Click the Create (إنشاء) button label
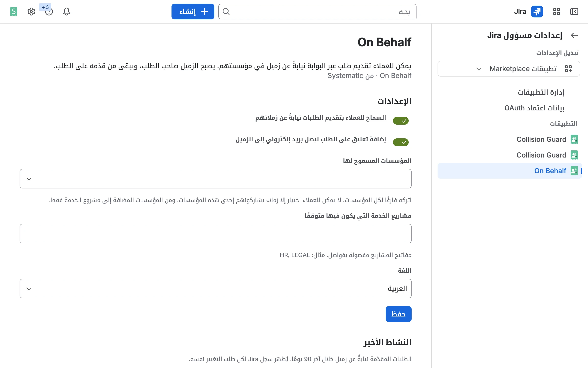Viewport: 588px width, 368px height. [x=187, y=12]
